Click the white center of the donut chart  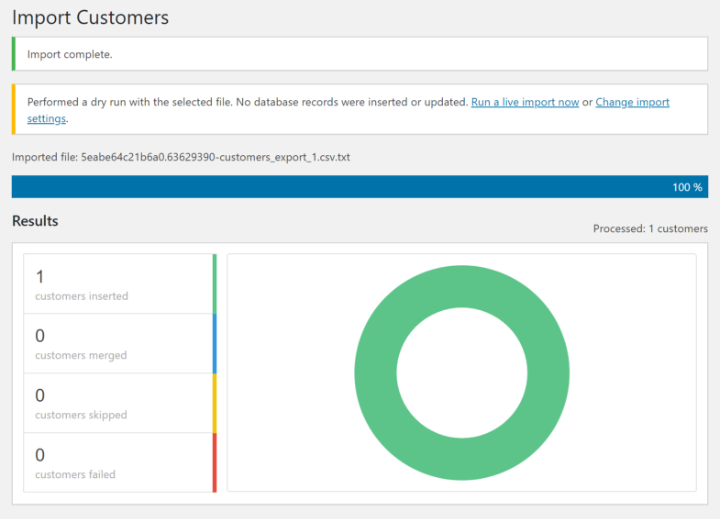click(x=462, y=372)
